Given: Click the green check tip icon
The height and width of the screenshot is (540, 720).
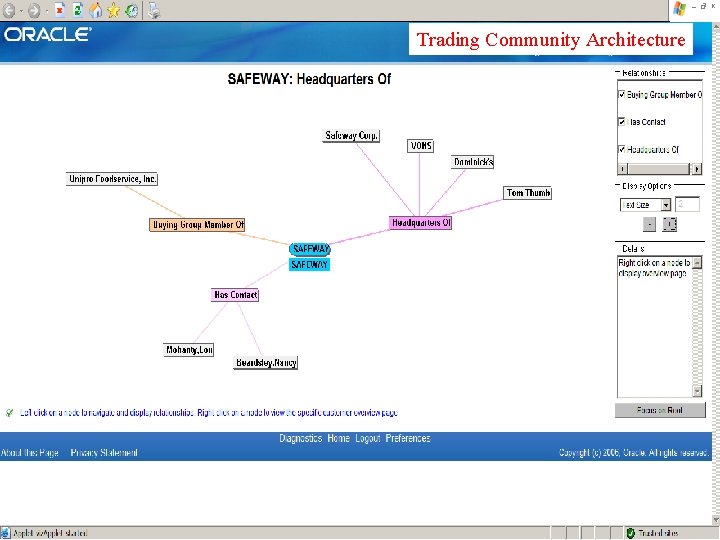Looking at the screenshot, I should (9, 413).
